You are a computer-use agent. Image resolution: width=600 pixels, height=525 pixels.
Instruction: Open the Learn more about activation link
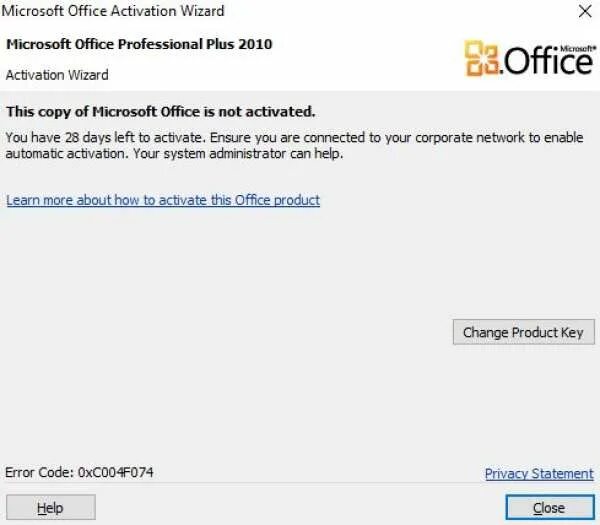point(163,200)
